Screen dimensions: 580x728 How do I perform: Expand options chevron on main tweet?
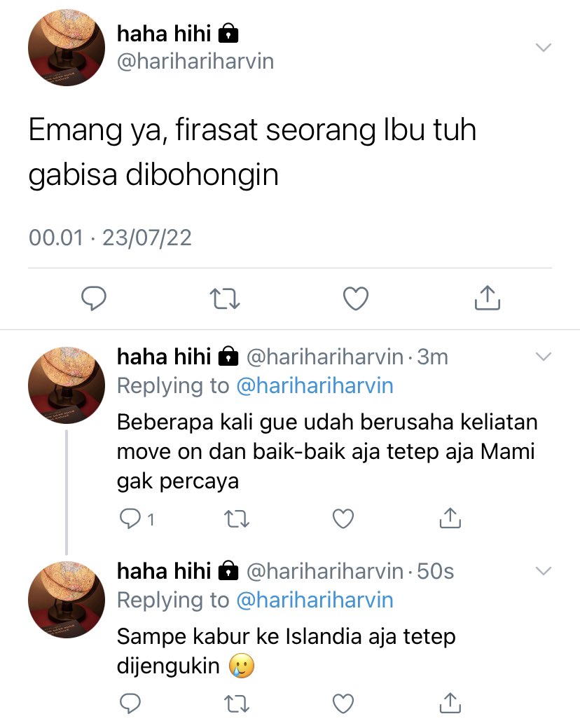544,48
